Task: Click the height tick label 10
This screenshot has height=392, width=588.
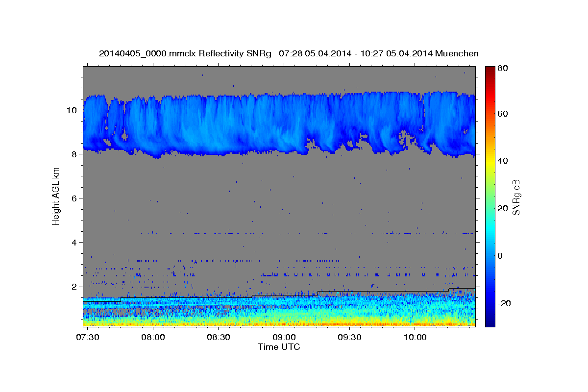Action: pos(72,110)
